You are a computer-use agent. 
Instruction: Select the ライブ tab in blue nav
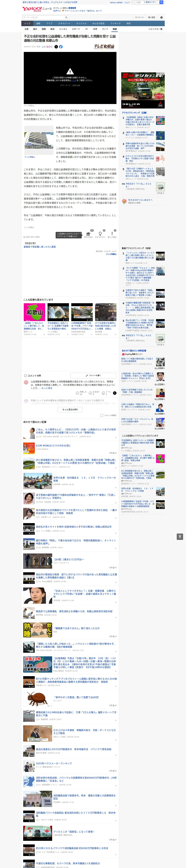tap(49, 24)
